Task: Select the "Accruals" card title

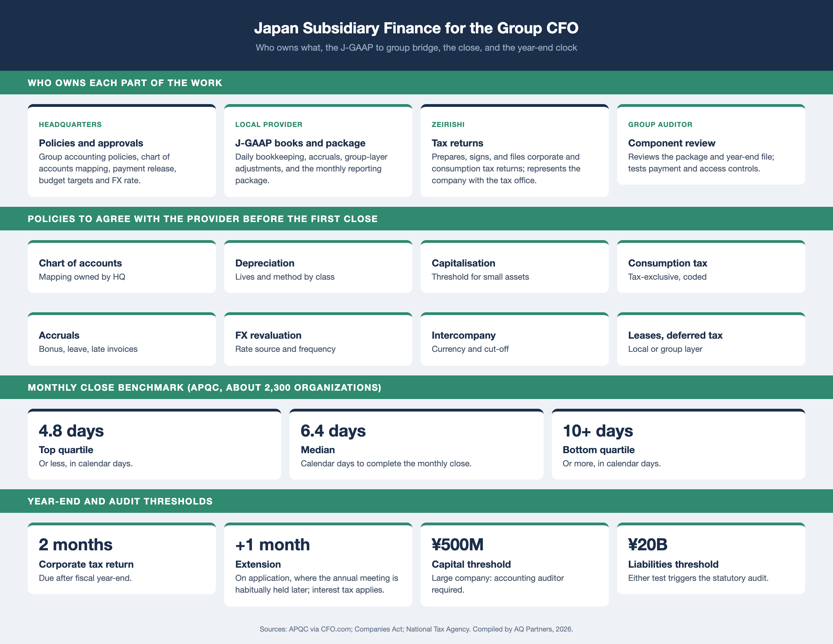Action: tap(59, 335)
